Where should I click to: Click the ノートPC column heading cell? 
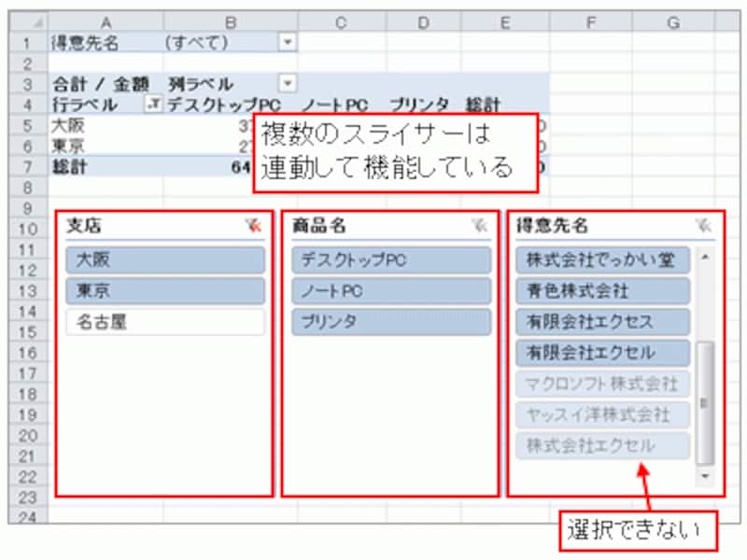coord(342,105)
